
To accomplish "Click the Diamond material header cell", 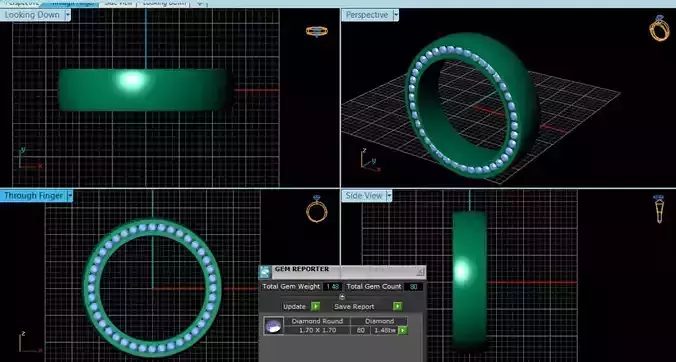I will click(379, 321).
